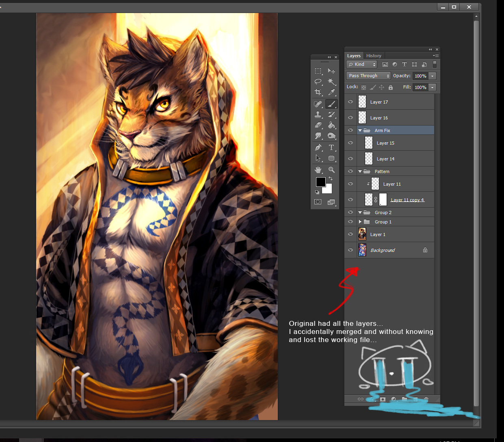
Task: Open the Opacity slider dropdown arrow
Action: (x=432, y=76)
